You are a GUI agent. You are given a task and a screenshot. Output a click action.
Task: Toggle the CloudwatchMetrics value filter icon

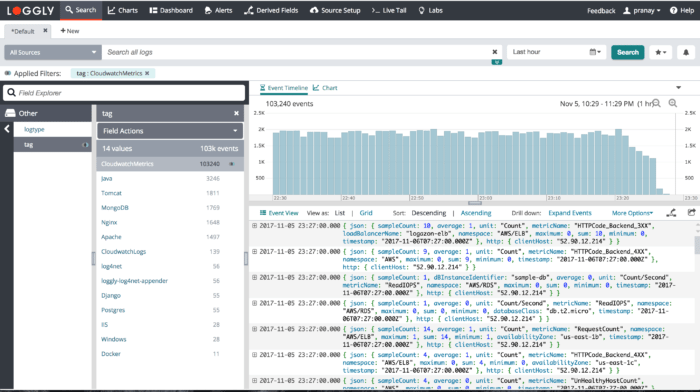[x=231, y=164]
